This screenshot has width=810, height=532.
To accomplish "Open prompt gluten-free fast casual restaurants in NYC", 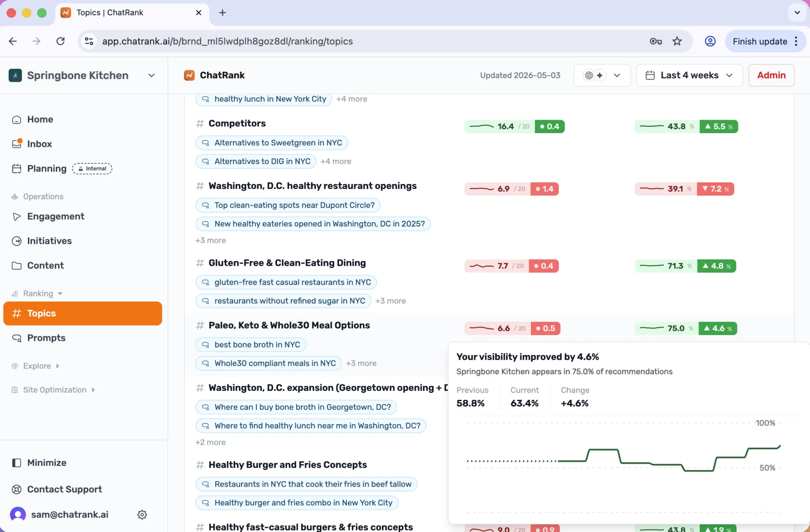I will pos(286,282).
